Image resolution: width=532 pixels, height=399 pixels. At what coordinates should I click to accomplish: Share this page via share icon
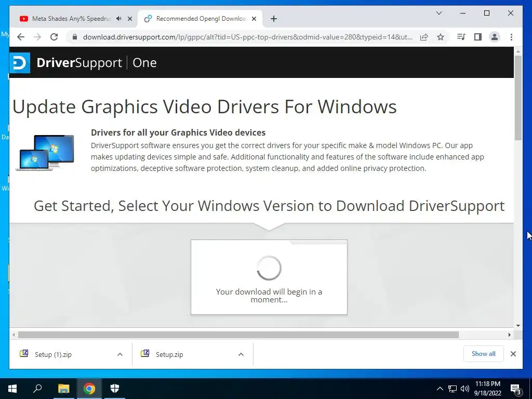pyautogui.click(x=424, y=37)
